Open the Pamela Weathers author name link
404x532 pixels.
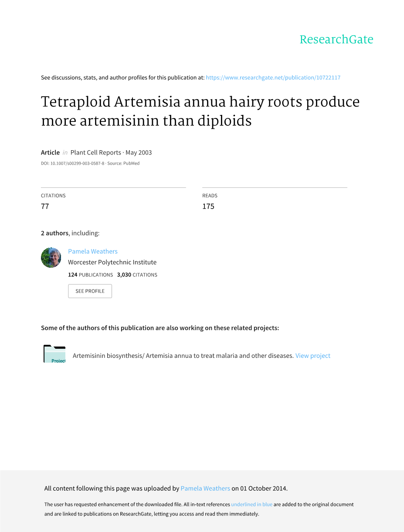coord(93,251)
